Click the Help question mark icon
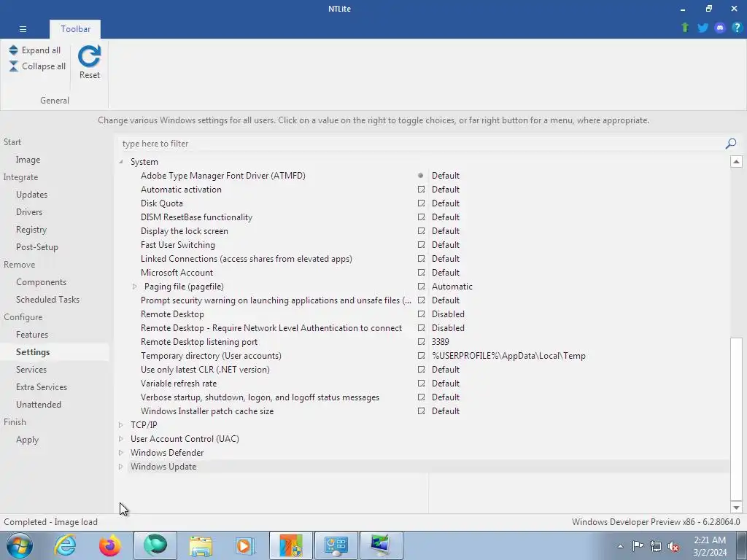747x560 pixels. [x=737, y=28]
